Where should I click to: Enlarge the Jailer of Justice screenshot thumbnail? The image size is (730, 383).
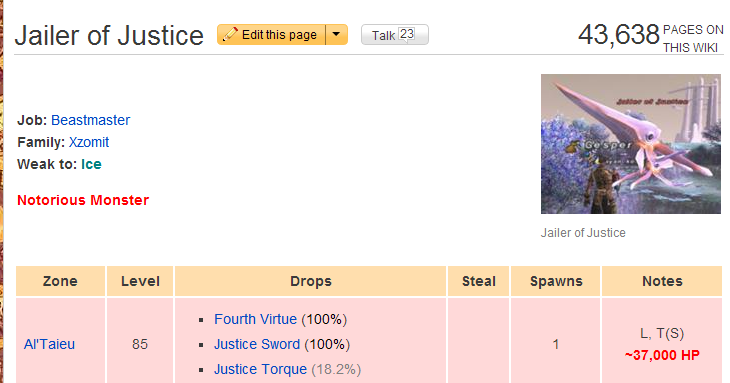(631, 144)
